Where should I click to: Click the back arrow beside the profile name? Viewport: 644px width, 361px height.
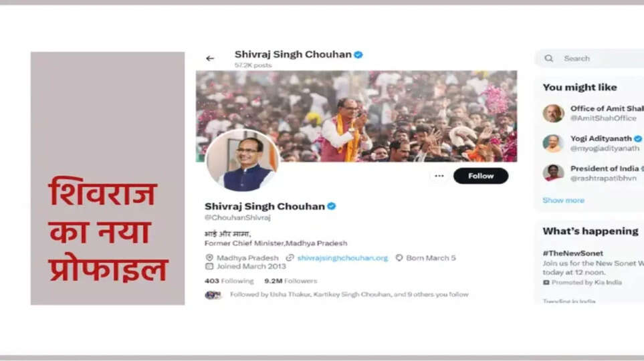(210, 58)
